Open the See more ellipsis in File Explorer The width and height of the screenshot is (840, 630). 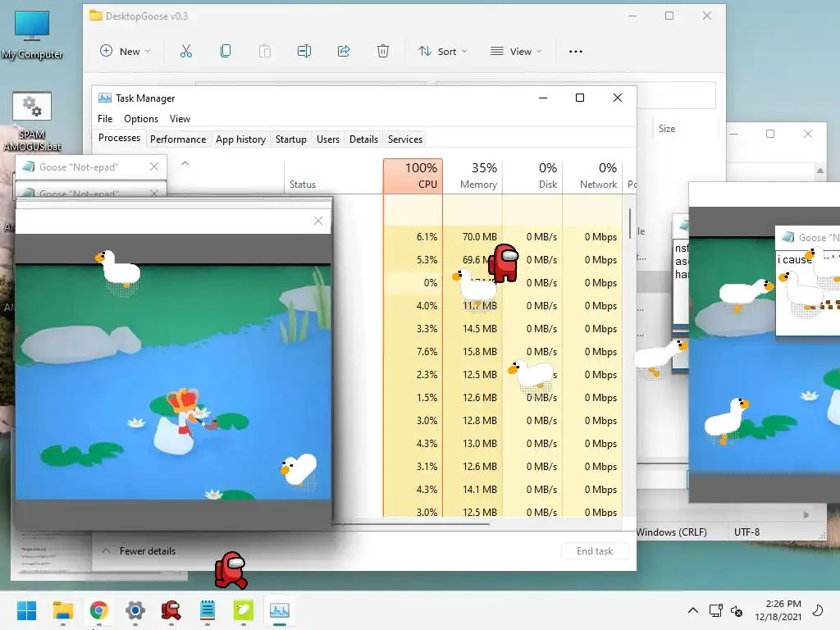tap(576, 52)
